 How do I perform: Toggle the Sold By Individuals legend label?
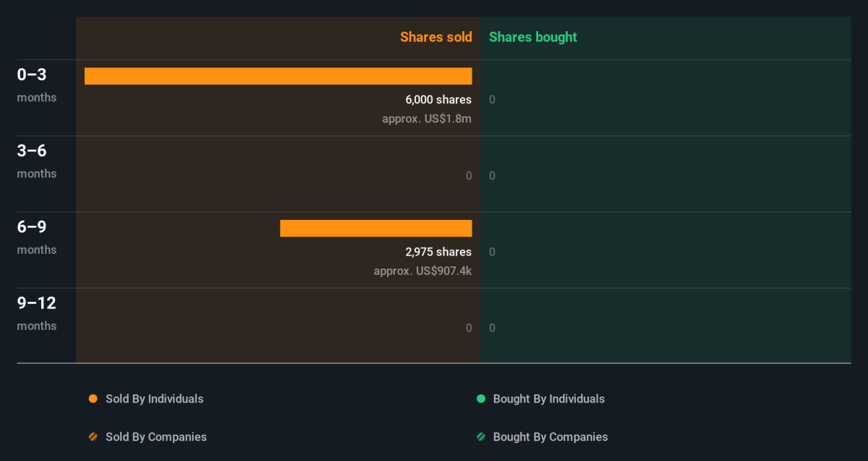point(155,399)
